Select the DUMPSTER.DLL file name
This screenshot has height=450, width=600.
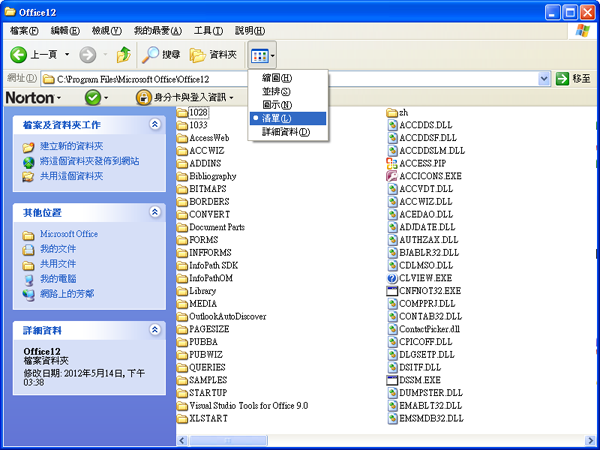[x=430, y=393]
